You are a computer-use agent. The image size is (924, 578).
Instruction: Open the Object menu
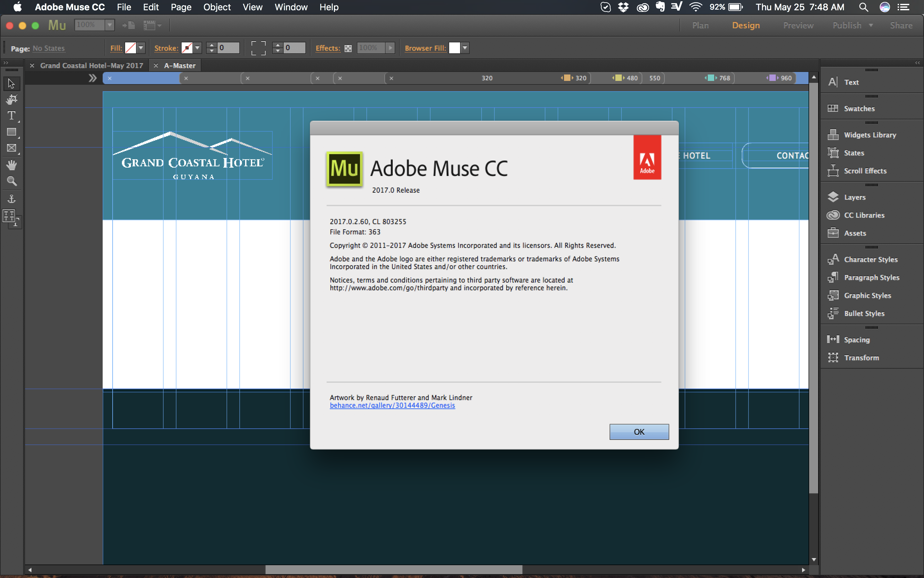[x=217, y=7]
